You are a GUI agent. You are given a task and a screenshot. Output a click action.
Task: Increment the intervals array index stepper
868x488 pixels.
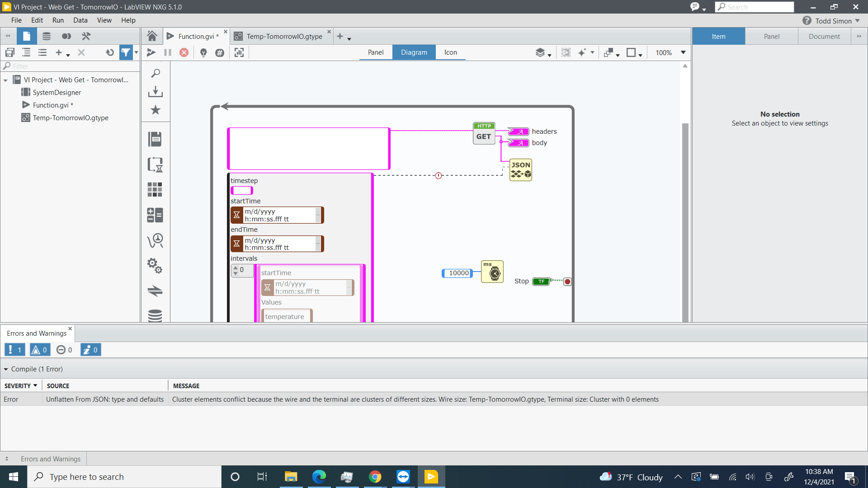click(235, 267)
